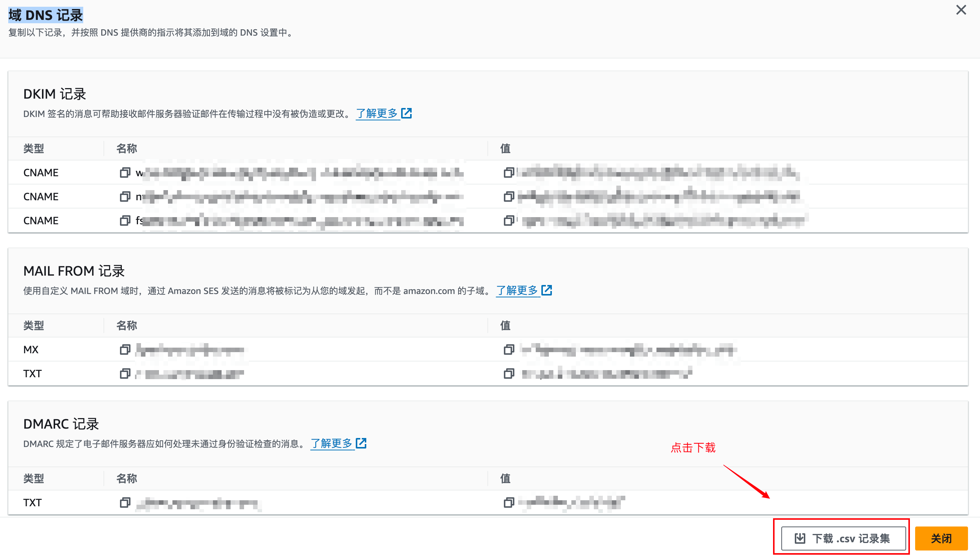Image resolution: width=980 pixels, height=555 pixels.
Task: Click 类型 column header in DMARC table
Action: pos(33,478)
